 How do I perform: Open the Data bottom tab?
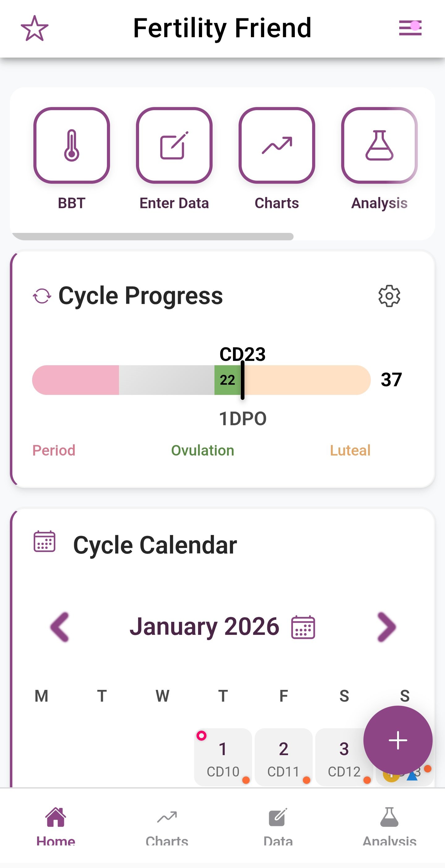coord(278,826)
